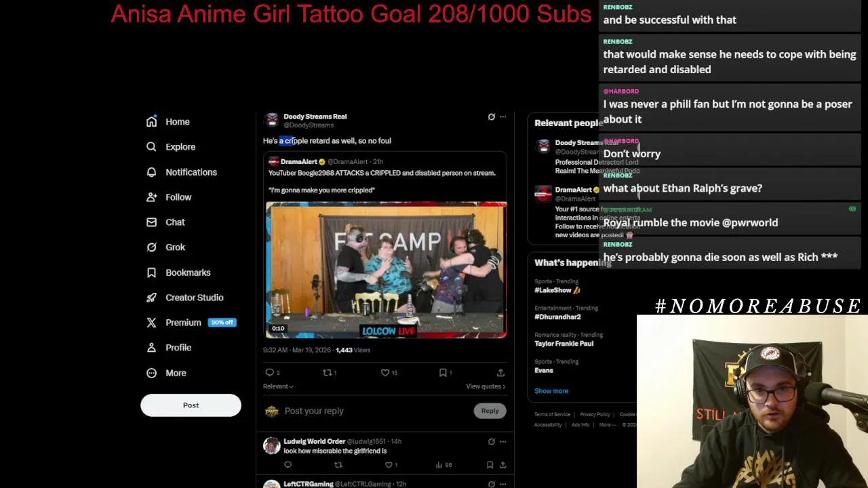Repost the Doody Streams Real post

tap(328, 372)
